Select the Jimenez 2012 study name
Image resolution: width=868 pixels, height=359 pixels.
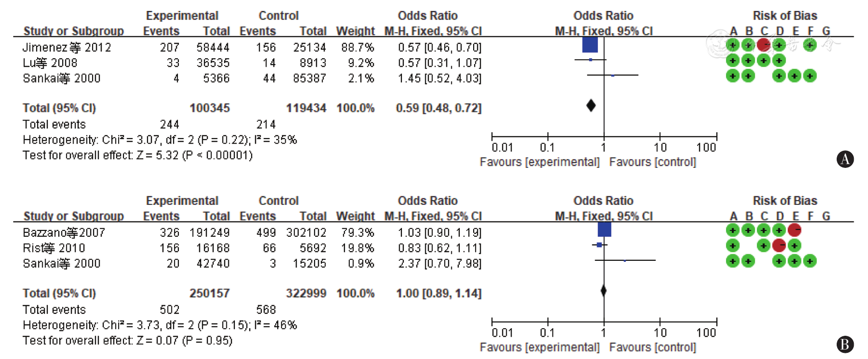point(67,47)
